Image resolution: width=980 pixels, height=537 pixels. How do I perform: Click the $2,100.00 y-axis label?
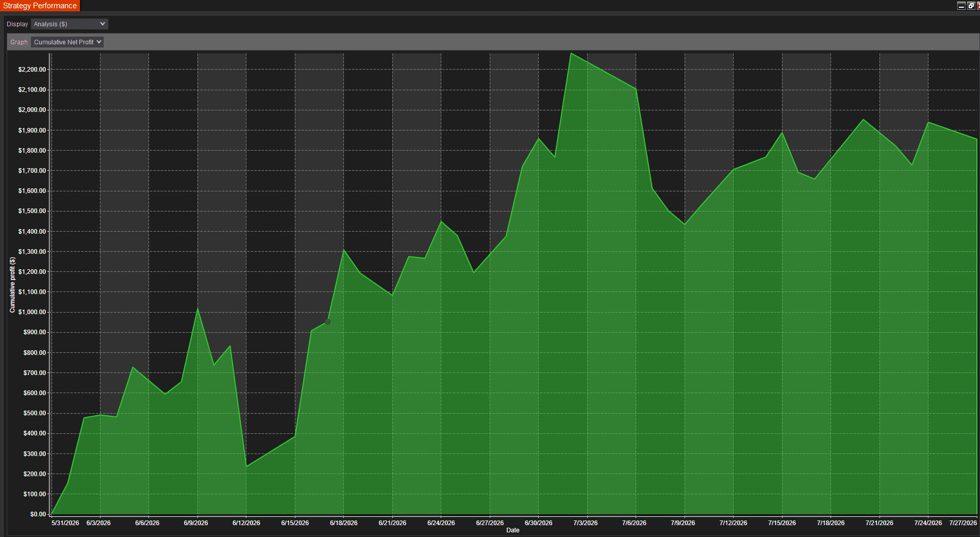(32, 90)
